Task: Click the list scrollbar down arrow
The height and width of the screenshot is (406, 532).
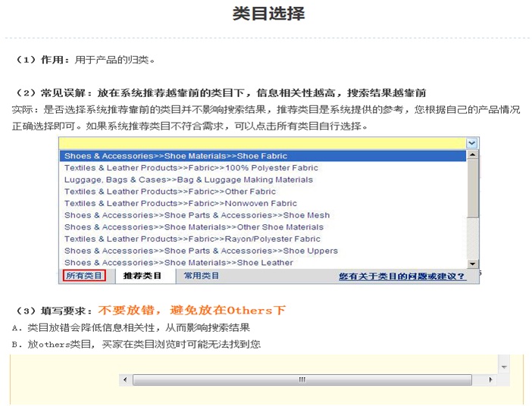Action: (x=473, y=264)
